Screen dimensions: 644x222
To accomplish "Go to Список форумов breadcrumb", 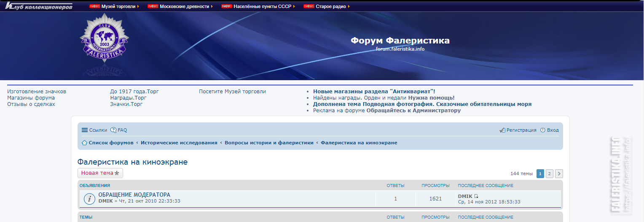I will [111, 143].
